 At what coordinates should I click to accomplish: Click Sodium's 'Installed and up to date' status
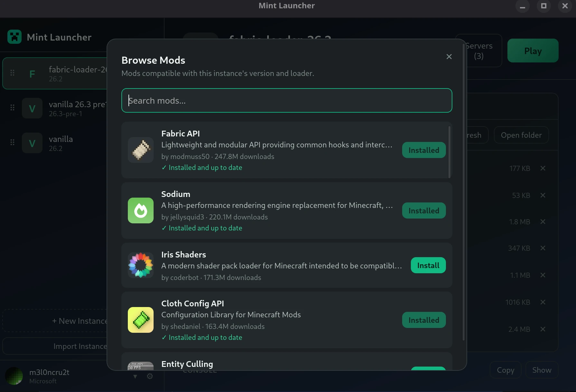[202, 228]
